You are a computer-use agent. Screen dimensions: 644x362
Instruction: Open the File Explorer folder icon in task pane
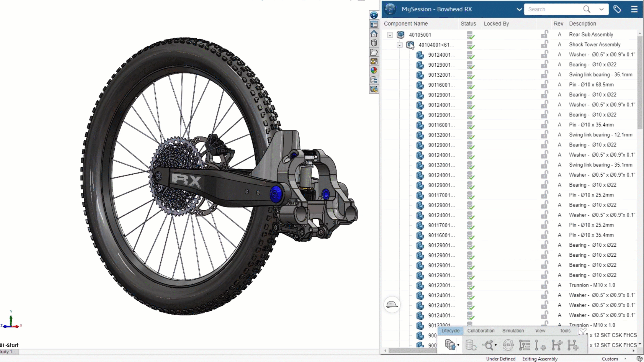point(374,52)
